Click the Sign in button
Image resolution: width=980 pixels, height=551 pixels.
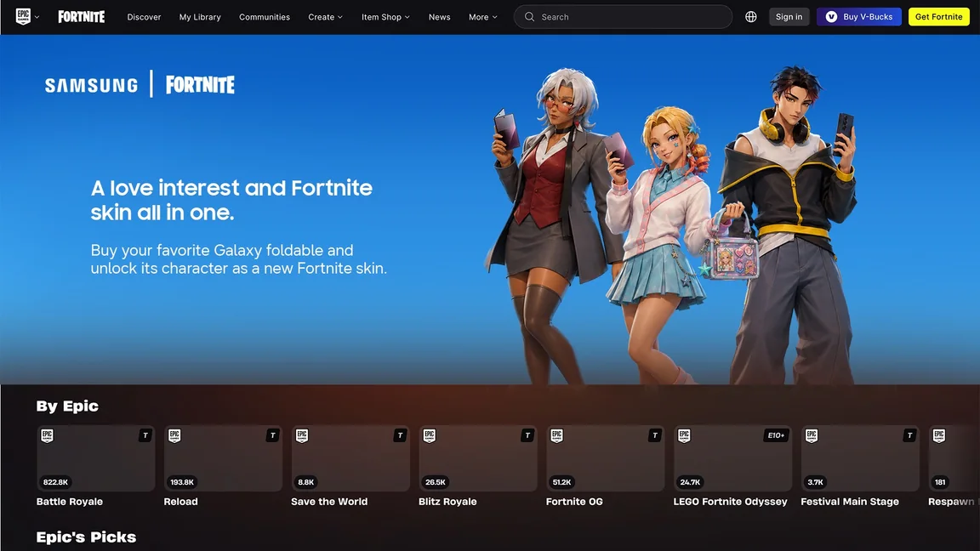(789, 17)
